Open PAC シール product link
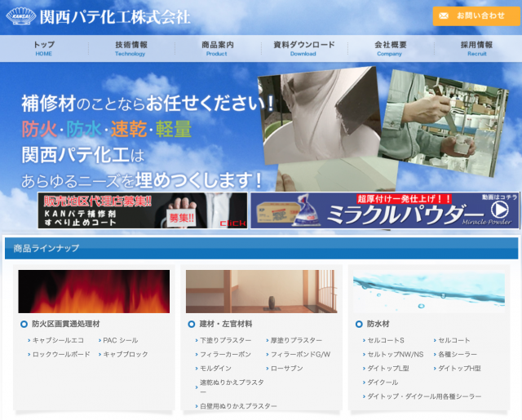This screenshot has height=420, width=522. tap(121, 340)
